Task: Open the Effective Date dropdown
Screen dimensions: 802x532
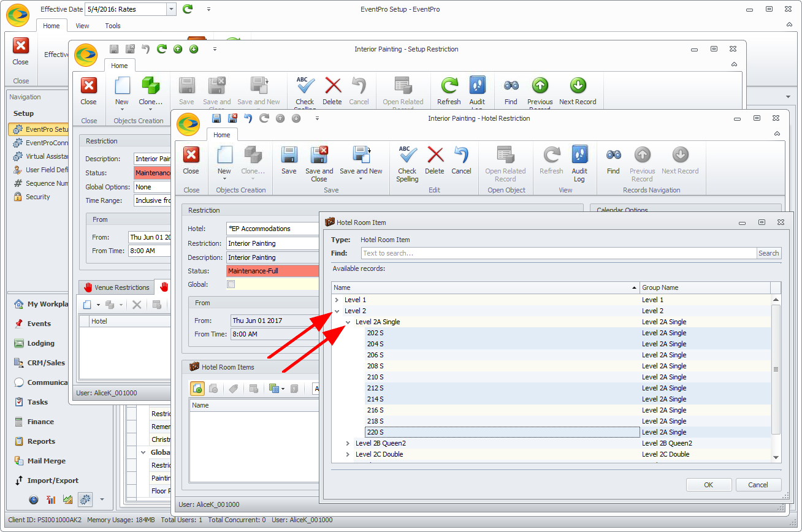Action: [171, 9]
